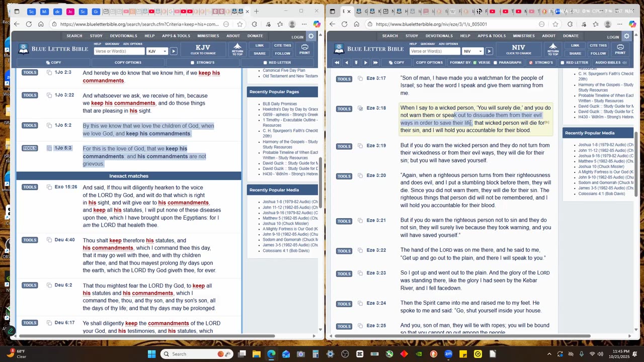The image size is (644, 362).
Task: Tick the checkbox beside 1Jo 5:3
Action: [x=49, y=148]
